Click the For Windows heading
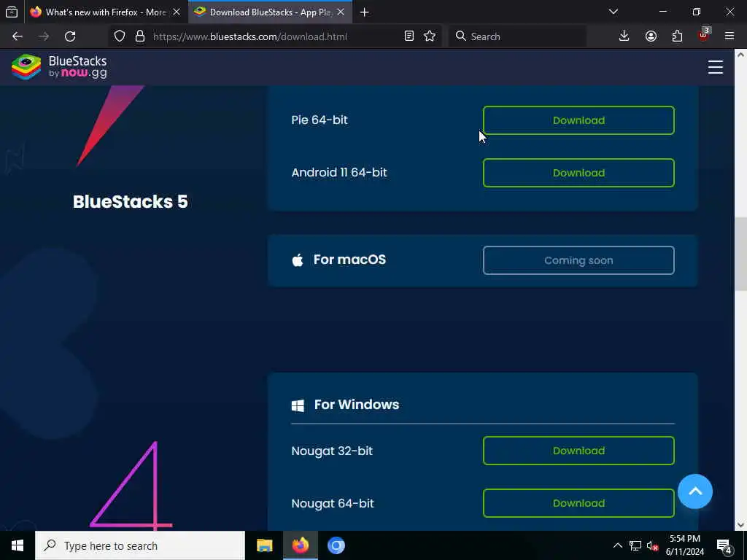 click(356, 404)
